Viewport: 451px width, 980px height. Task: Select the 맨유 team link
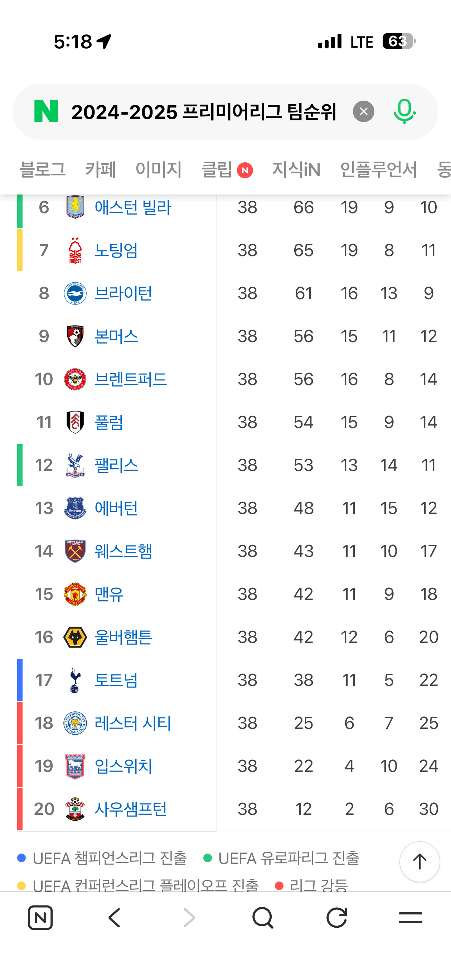tap(109, 594)
